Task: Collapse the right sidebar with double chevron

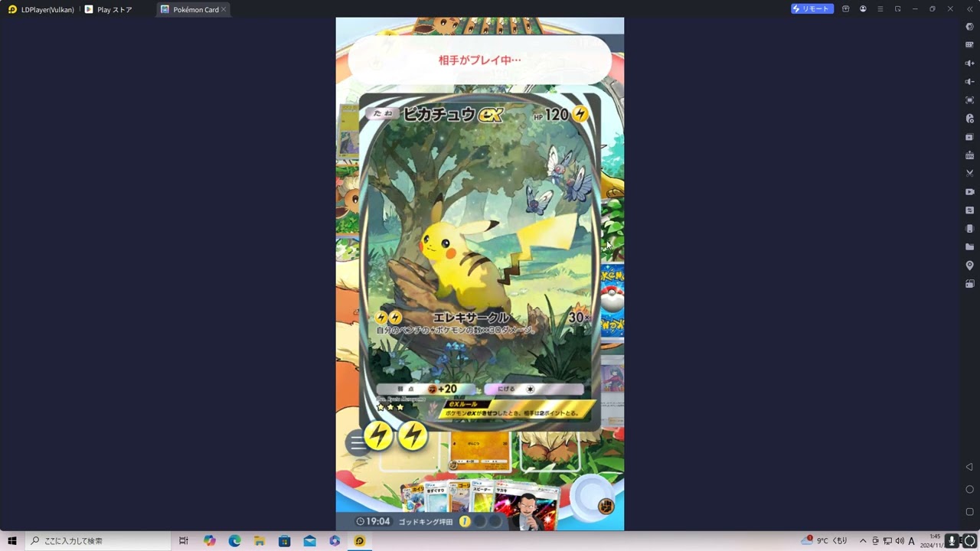Action: (x=969, y=9)
